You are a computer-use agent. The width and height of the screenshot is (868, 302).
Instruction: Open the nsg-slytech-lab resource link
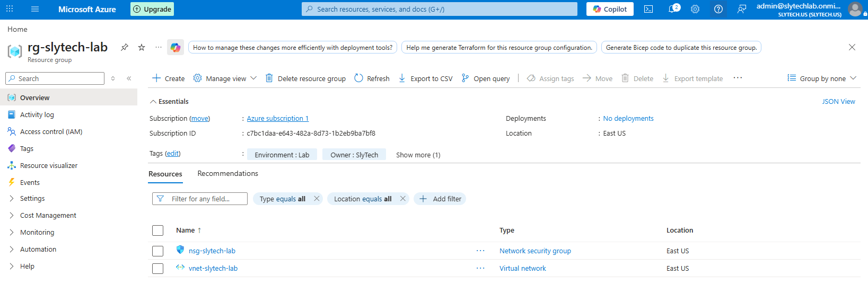(212, 251)
